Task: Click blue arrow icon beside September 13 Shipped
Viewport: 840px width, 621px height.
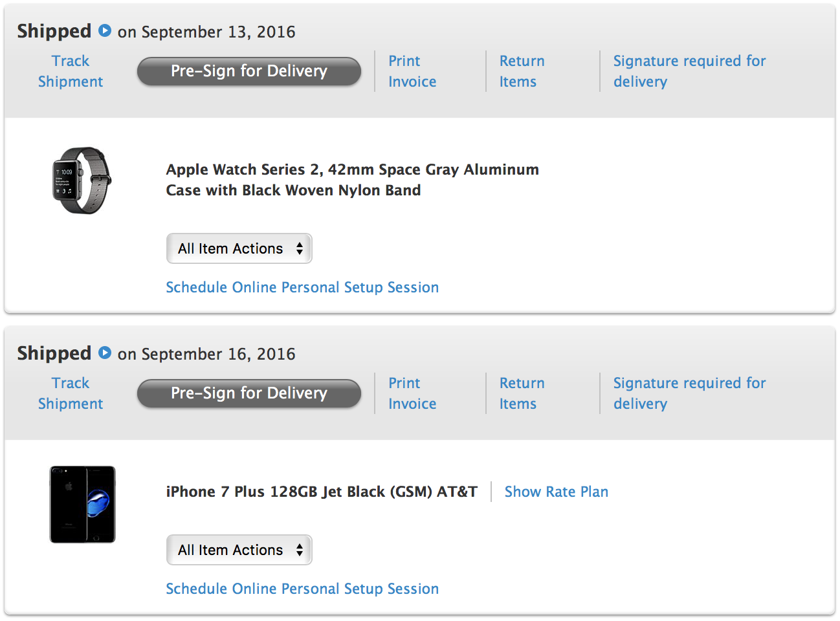Action: [105, 30]
